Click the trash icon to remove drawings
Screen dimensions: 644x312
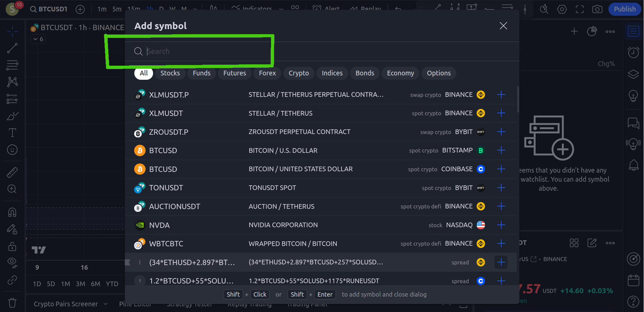(12, 303)
